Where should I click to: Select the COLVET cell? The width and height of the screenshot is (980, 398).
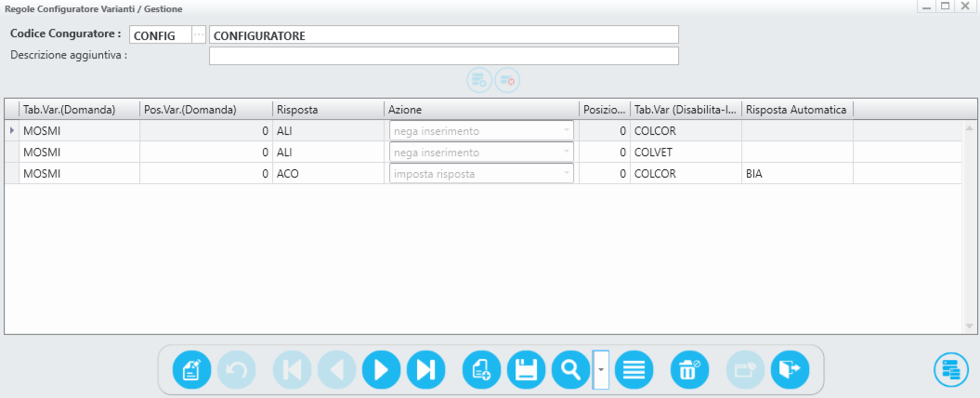pos(686,153)
